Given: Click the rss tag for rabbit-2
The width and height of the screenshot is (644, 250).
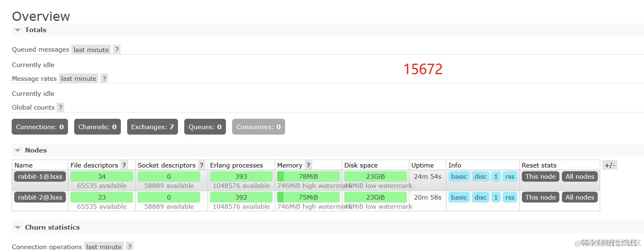Looking at the screenshot, I should 510,197.
